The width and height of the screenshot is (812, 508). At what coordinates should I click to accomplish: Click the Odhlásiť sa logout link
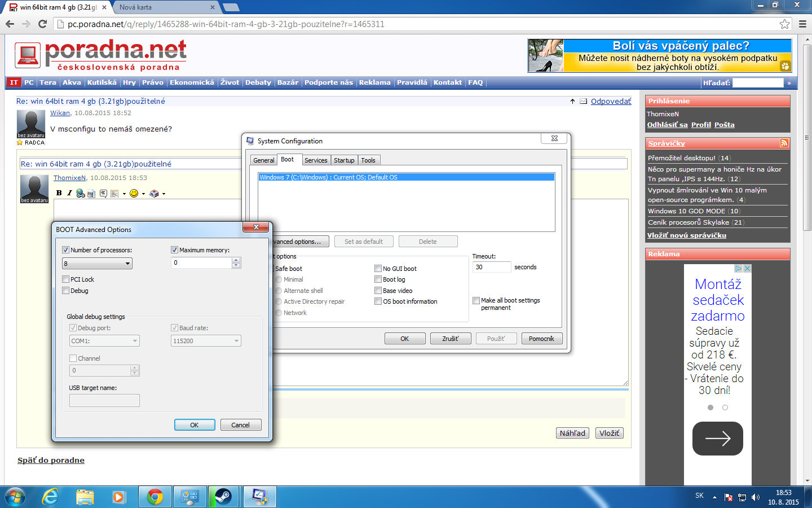click(x=668, y=125)
